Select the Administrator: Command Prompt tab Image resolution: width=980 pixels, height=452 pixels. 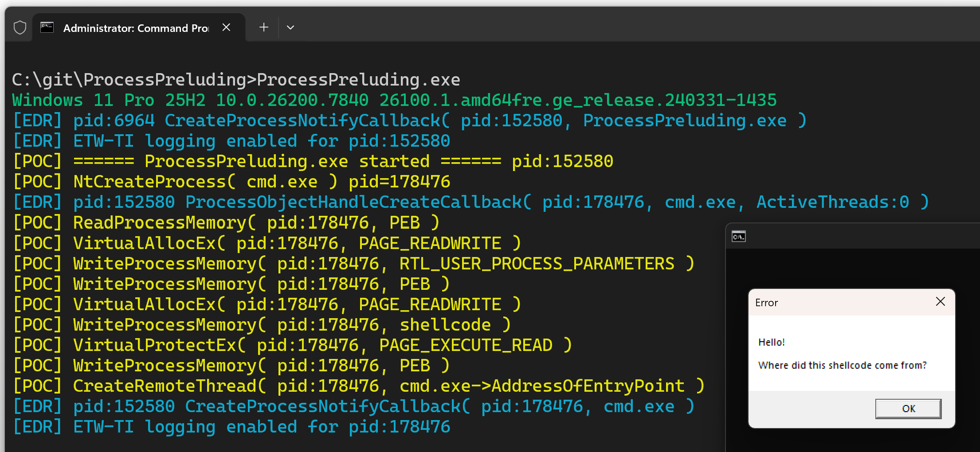pos(135,28)
